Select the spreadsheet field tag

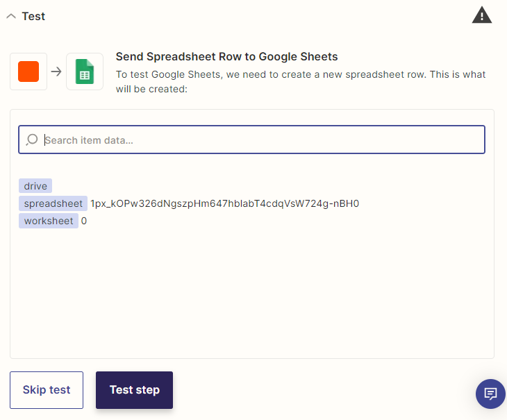click(x=53, y=203)
